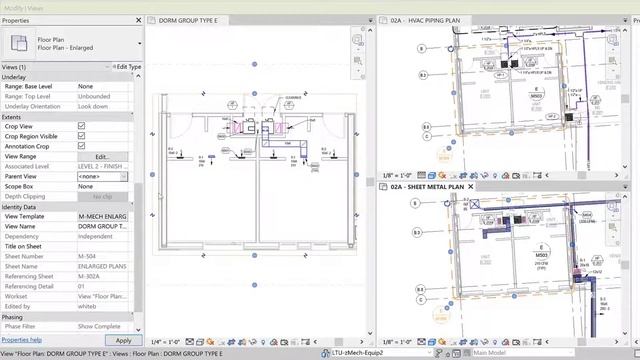Open the Views (1) filter dropdown

[107, 67]
